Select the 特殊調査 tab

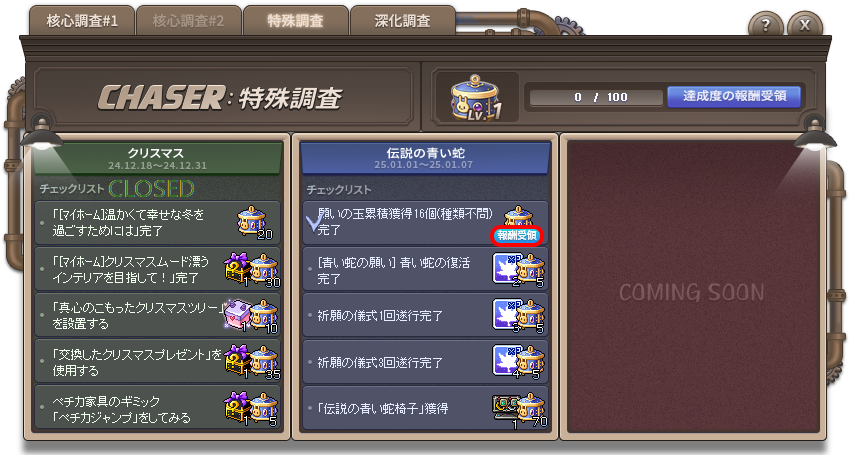pos(295,21)
